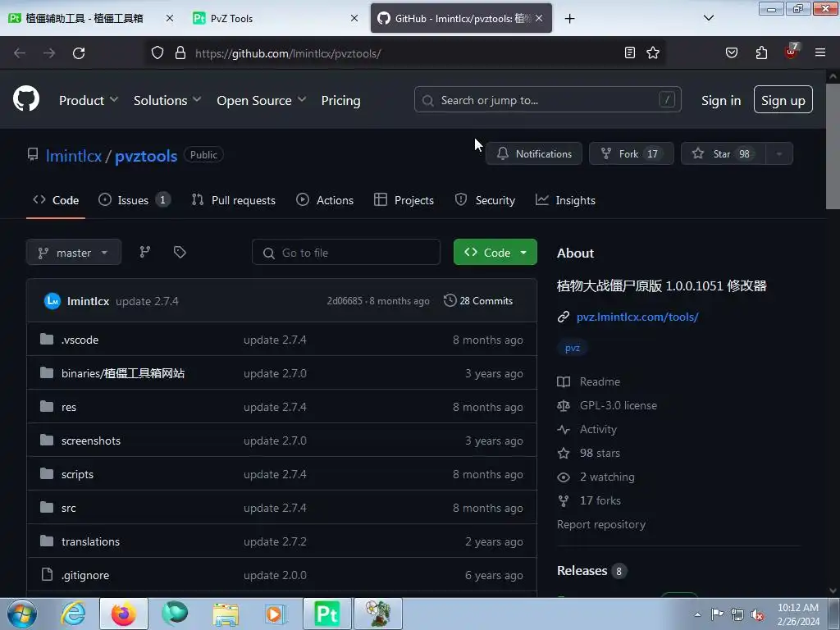Switch to the Issues tab
The image size is (840, 630).
click(135, 200)
